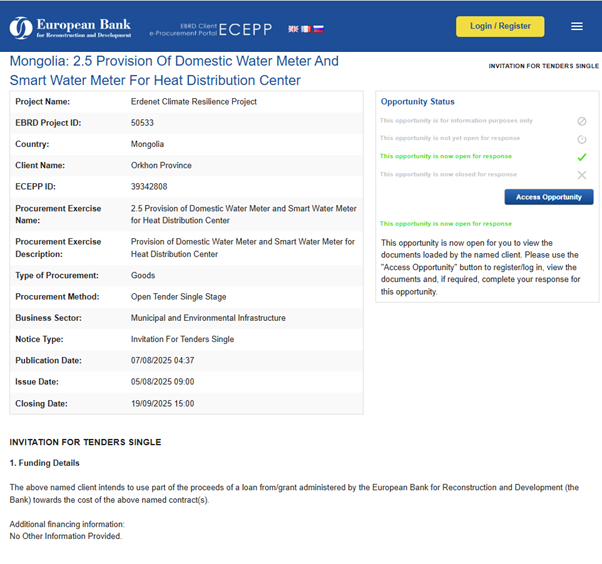Click Type of Procurement value 'Goods'
The height and width of the screenshot is (564, 602).
point(143,276)
